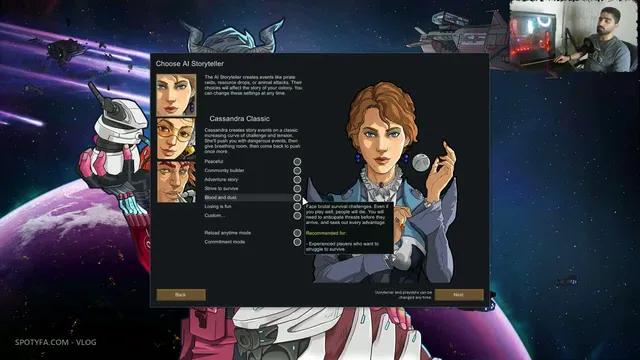Click the 'Community builder' difficulty label
The width and height of the screenshot is (640, 360).
click(224, 171)
